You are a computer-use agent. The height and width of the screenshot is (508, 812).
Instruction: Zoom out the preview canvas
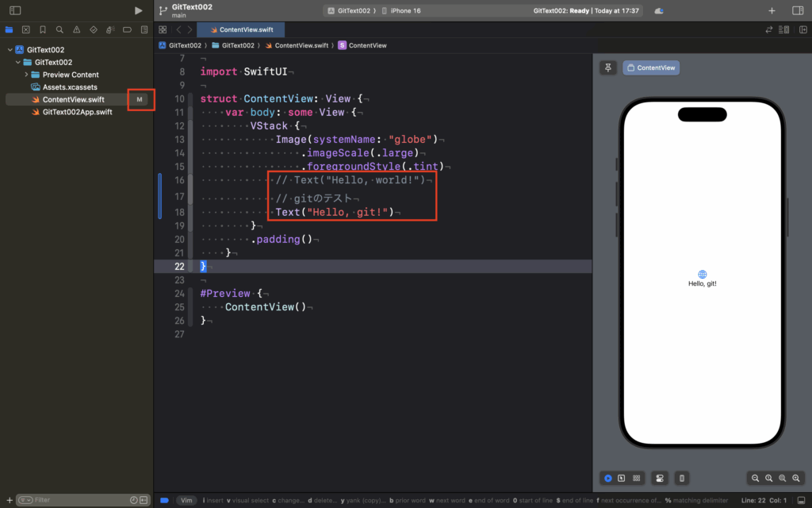755,478
